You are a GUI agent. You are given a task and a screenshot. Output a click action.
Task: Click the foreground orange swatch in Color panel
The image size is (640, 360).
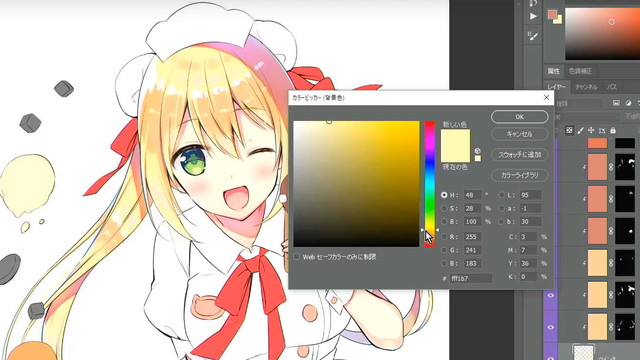tap(552, 14)
